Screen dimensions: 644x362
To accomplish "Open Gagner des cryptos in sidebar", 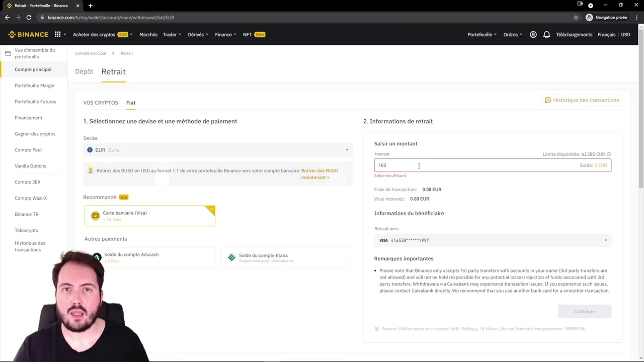I will pyautogui.click(x=35, y=134).
